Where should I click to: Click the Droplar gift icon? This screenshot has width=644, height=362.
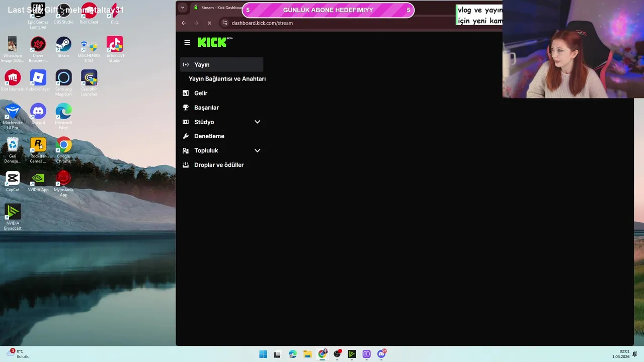tap(186, 165)
